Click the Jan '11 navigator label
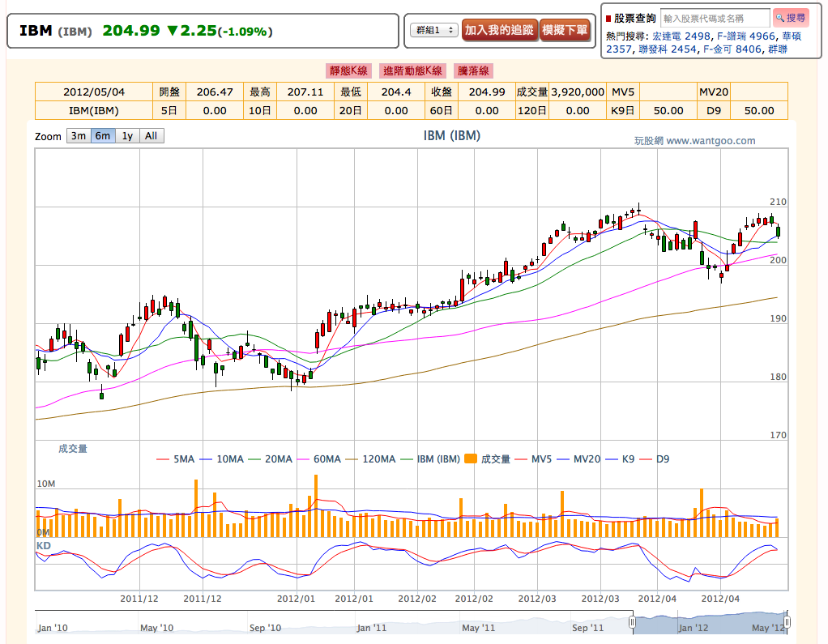The image size is (828, 644). click(372, 628)
